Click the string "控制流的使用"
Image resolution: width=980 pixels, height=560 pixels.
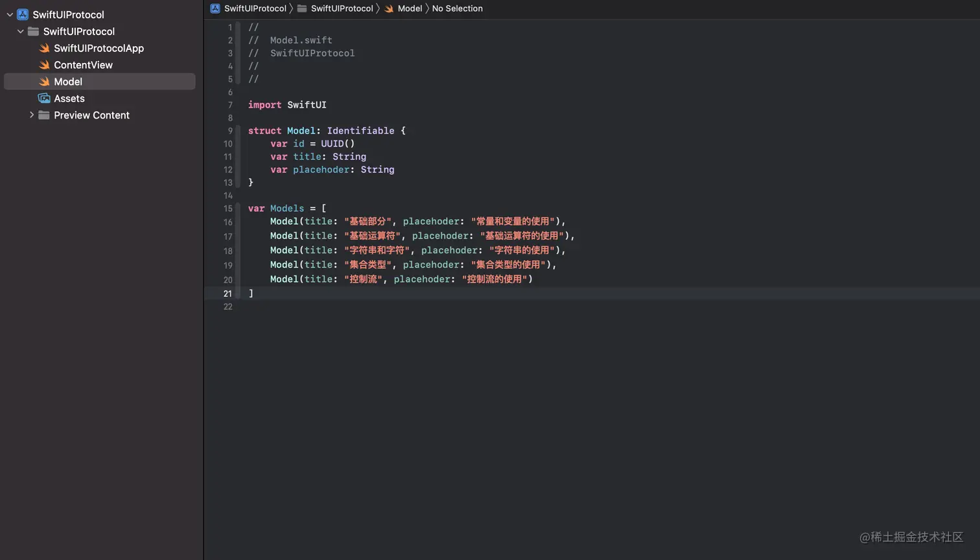[x=495, y=279]
